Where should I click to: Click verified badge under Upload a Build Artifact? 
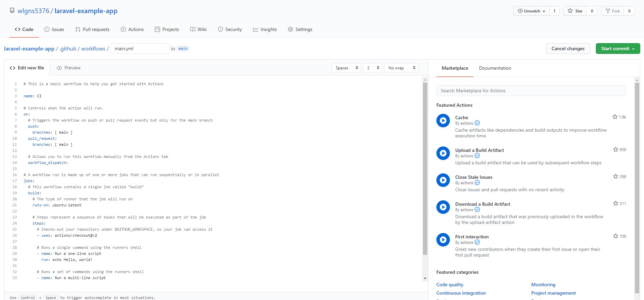tap(477, 156)
